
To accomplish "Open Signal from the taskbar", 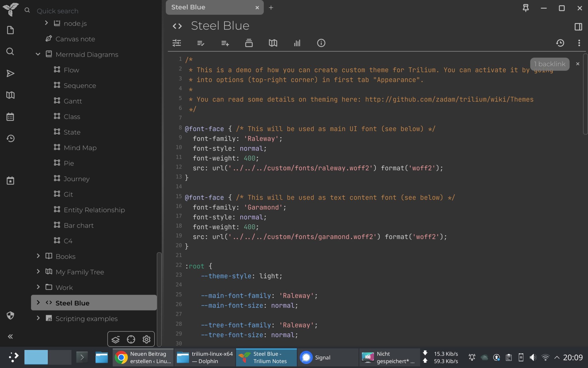I will point(328,357).
